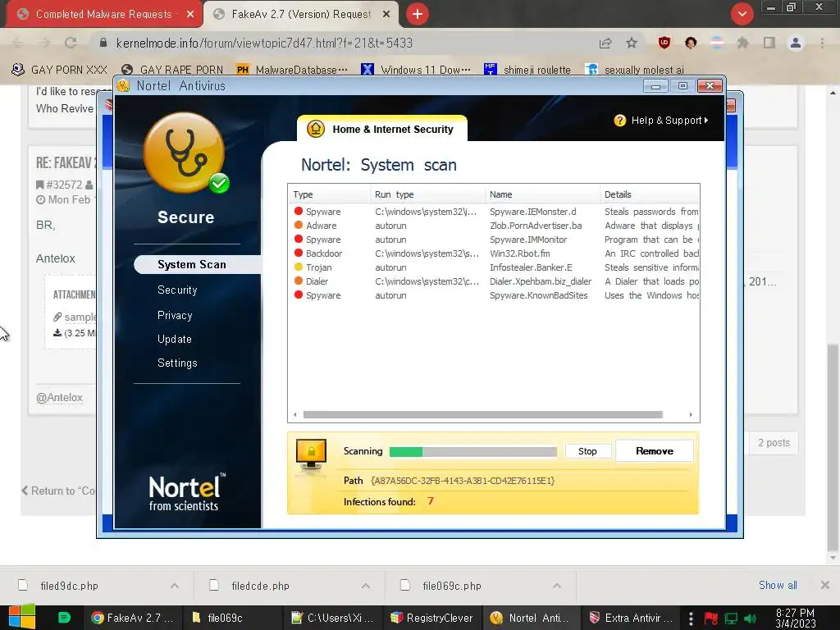Image resolution: width=840 pixels, height=630 pixels.
Task: Expand options for filedcde.php download
Action: tap(365, 586)
